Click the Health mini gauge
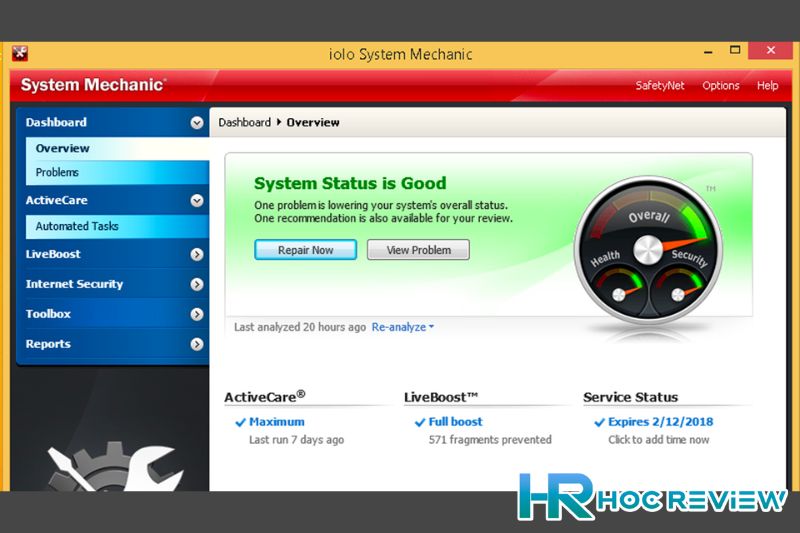 (x=619, y=291)
